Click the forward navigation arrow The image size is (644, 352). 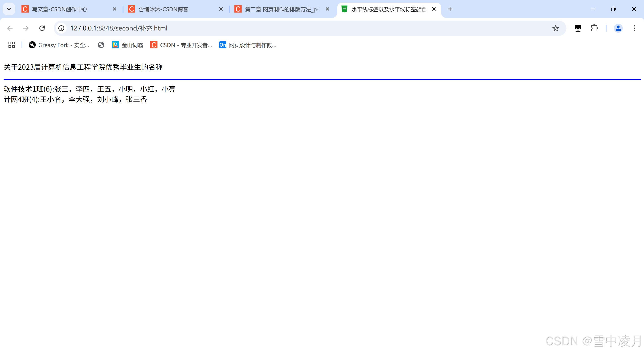tap(26, 28)
